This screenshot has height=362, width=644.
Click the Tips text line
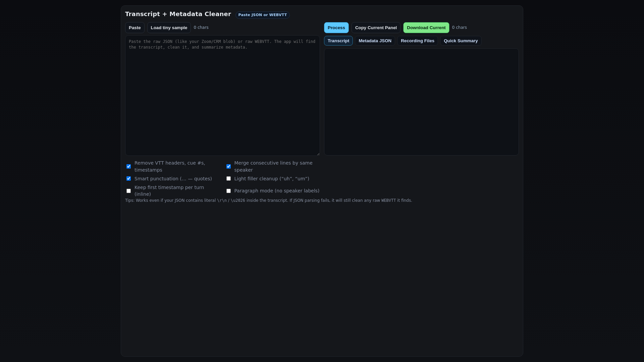click(x=268, y=200)
